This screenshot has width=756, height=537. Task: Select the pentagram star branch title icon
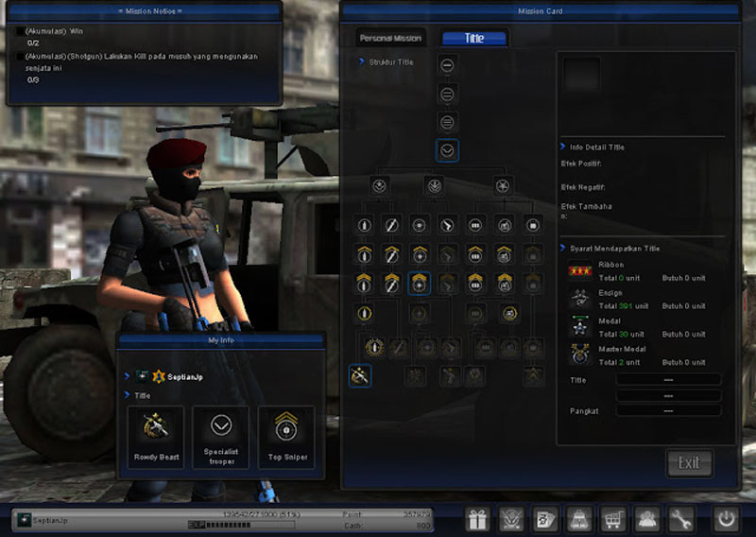point(503,185)
